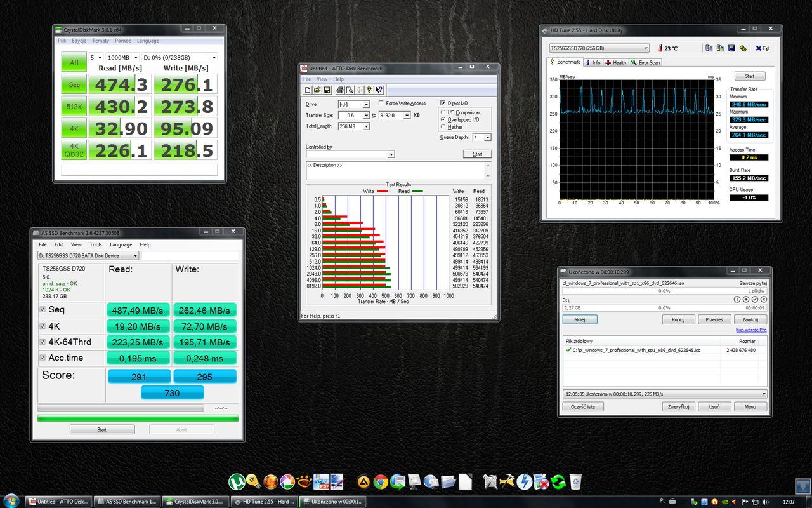Click the context Help arrow icon in ATTO
Viewport: 812px width, 508px height.
click(x=379, y=90)
